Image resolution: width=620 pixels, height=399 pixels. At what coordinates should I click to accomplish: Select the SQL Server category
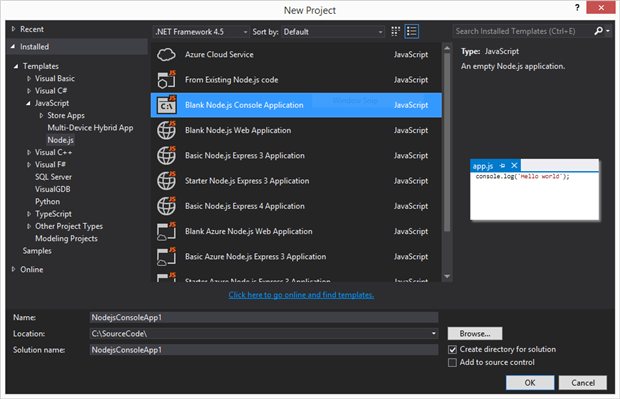[x=53, y=177]
